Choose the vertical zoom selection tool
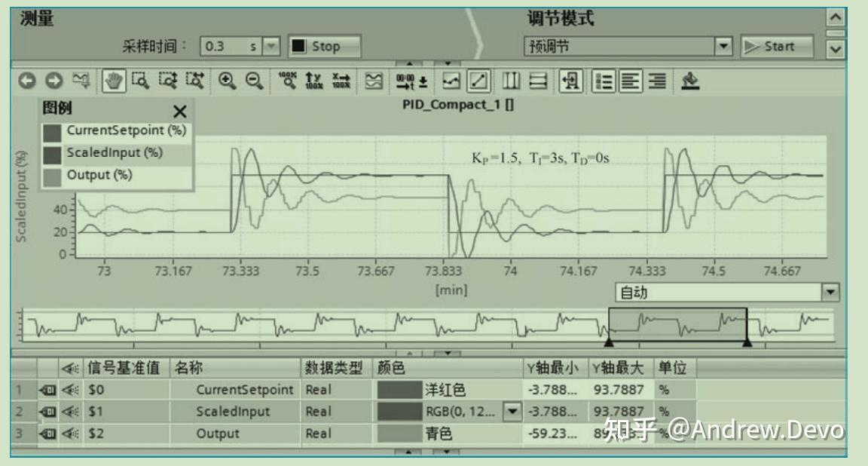This screenshot has height=466, width=868. [168, 81]
